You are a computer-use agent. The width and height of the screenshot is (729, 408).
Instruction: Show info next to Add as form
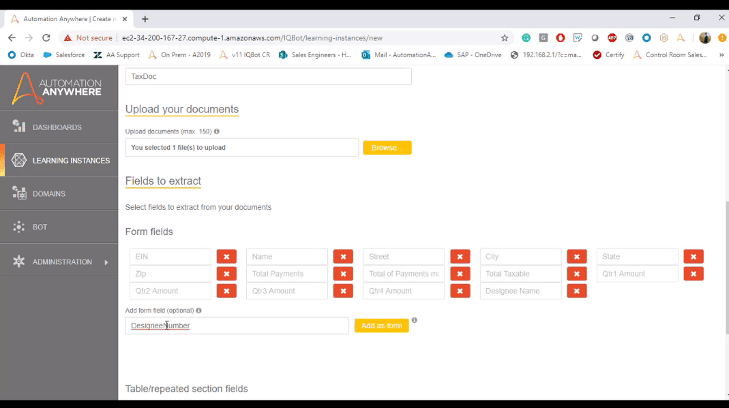(x=414, y=320)
